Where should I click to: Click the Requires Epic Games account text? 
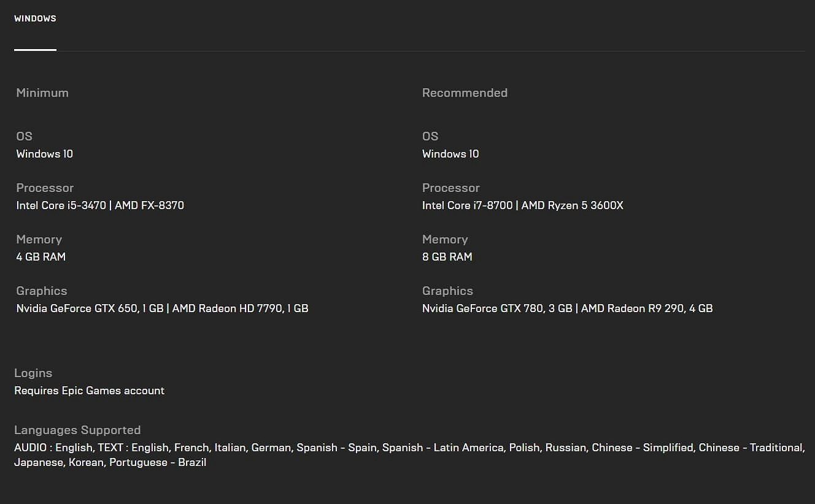click(89, 391)
